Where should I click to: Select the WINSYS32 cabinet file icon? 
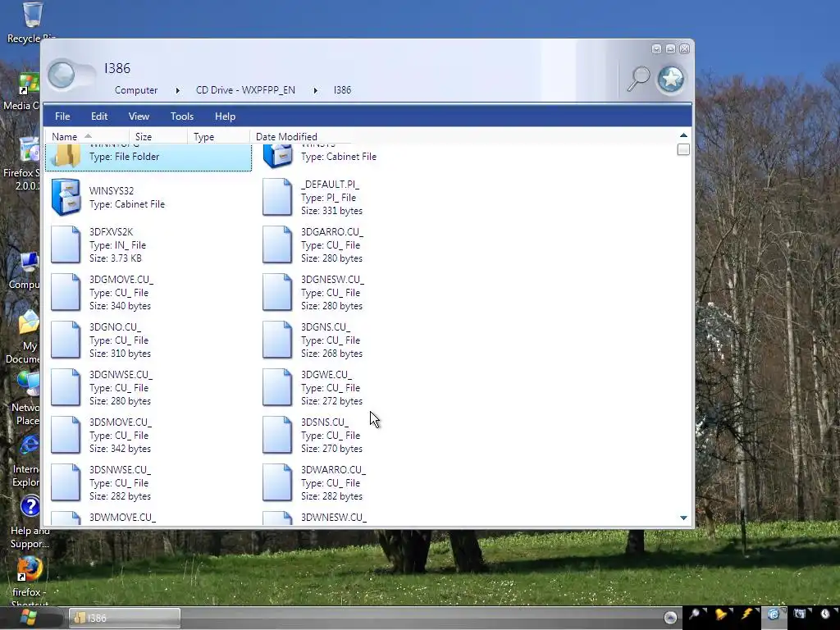coord(66,197)
